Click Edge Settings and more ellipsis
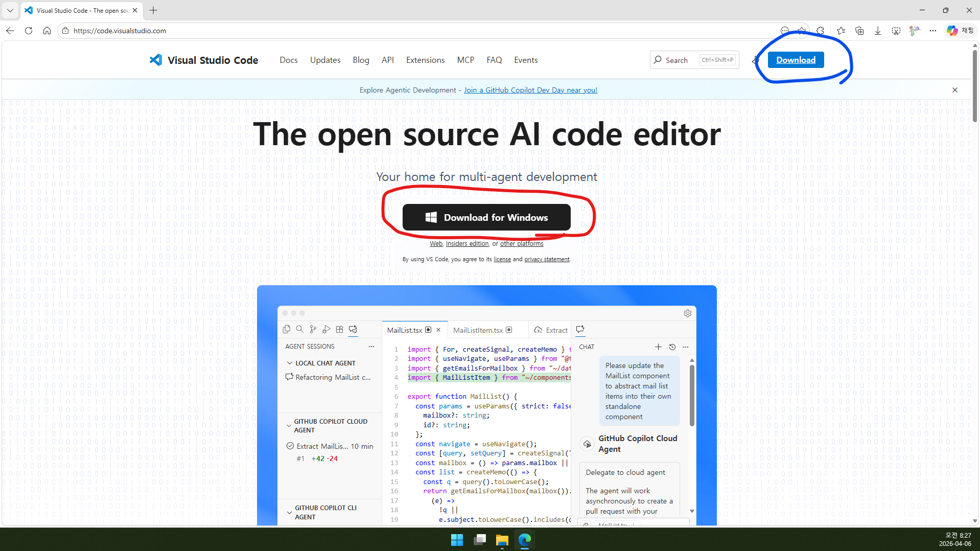This screenshot has height=551, width=980. tap(933, 31)
